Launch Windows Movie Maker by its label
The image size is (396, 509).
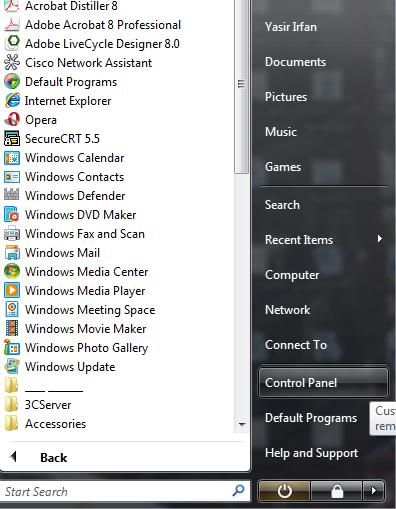[x=85, y=329]
